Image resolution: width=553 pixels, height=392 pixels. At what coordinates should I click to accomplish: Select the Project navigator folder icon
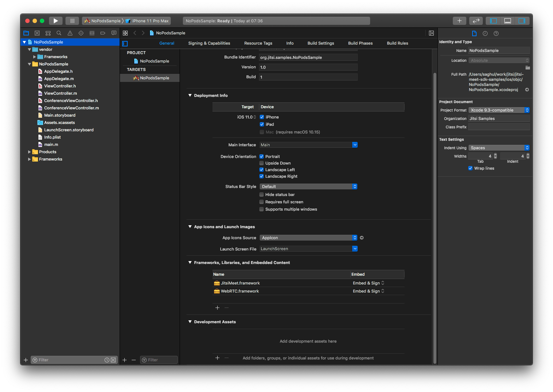[x=26, y=33]
